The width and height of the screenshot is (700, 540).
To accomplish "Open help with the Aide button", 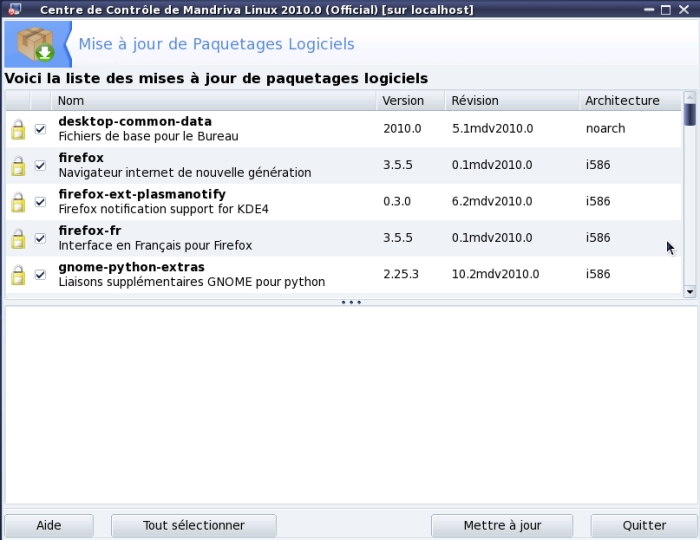I will coord(48,525).
